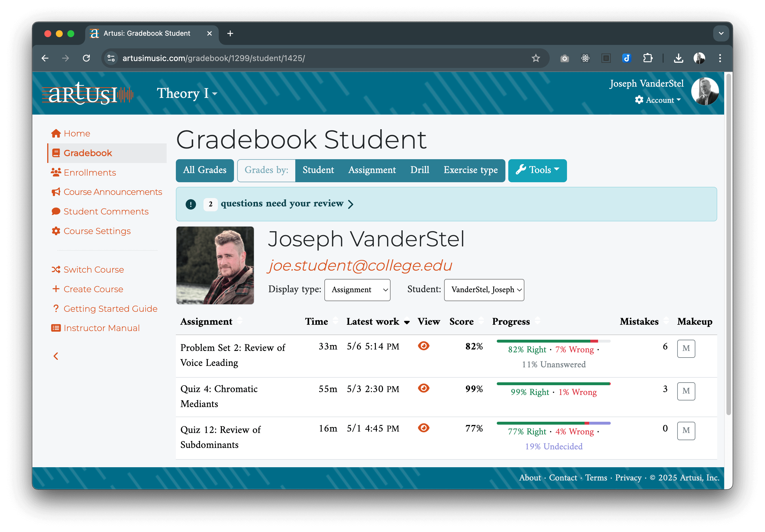Go back using browser back arrow
765x532 pixels.
tap(45, 58)
